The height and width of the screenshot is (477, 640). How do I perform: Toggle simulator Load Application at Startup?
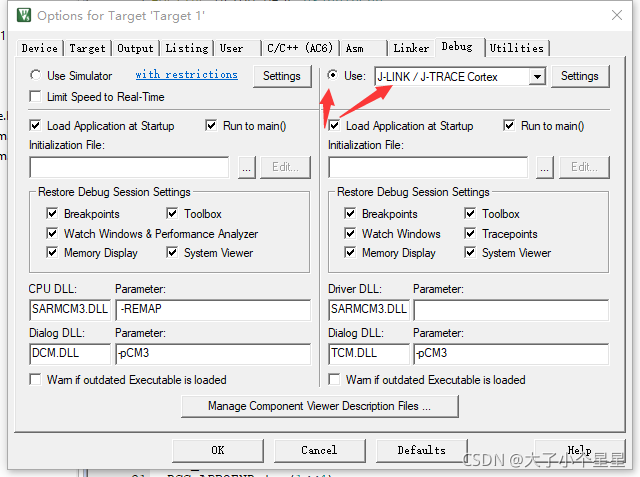coord(36,126)
